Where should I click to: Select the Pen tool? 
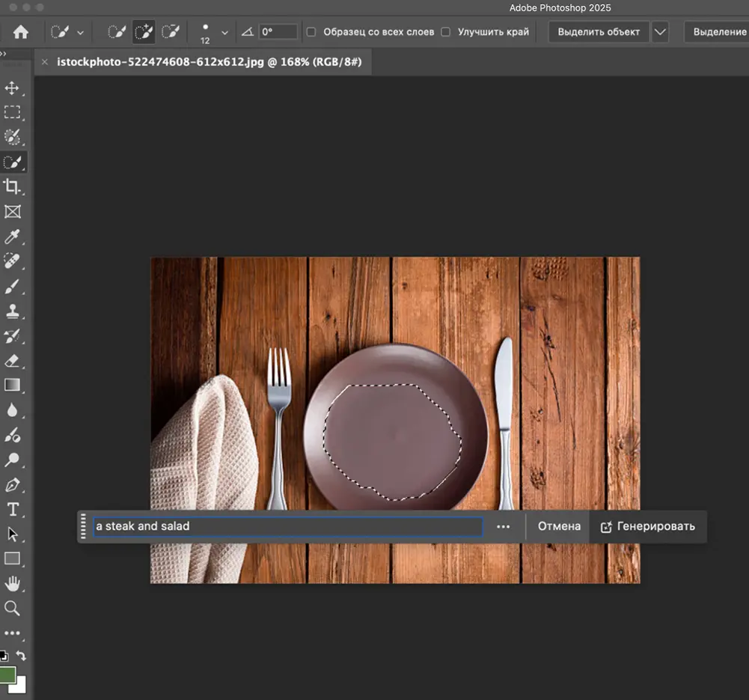[12, 485]
